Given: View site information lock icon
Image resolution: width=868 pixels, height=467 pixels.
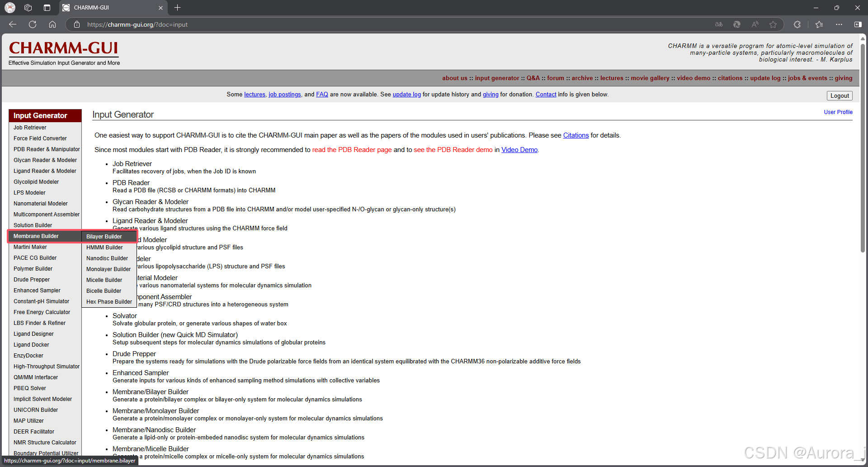Looking at the screenshot, I should click(77, 24).
